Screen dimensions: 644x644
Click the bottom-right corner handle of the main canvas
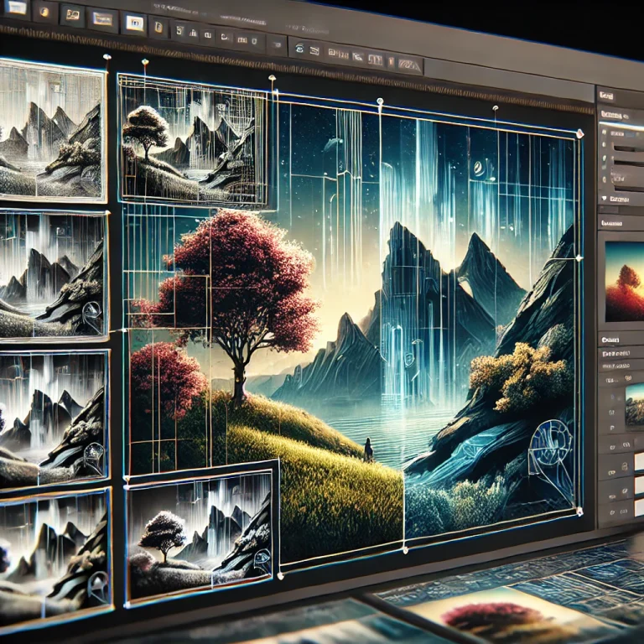579,512
